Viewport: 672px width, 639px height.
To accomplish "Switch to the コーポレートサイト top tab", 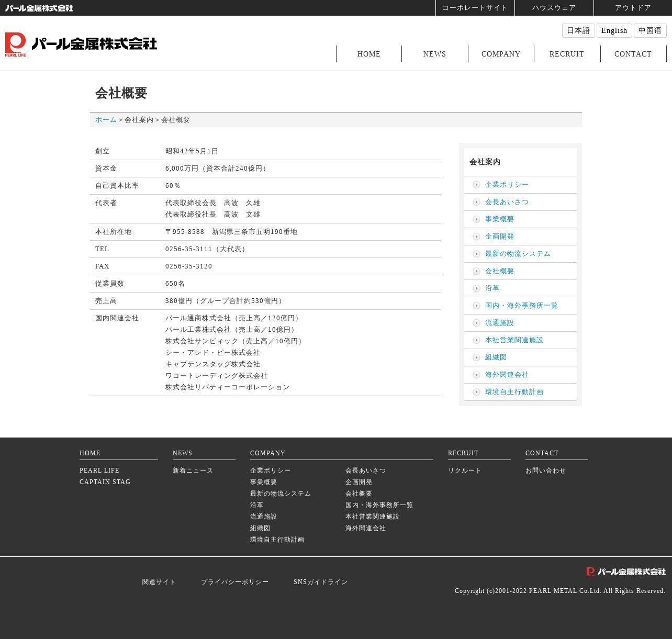I will point(475,8).
